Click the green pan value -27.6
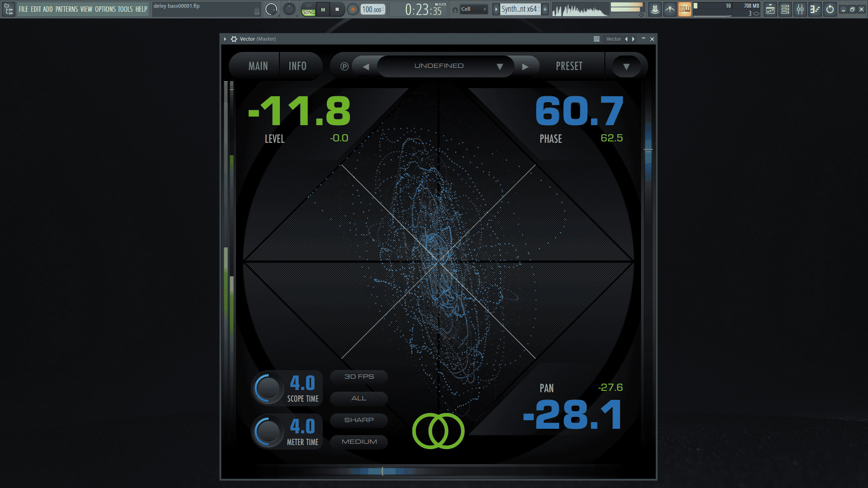Image resolution: width=868 pixels, height=488 pixels. click(x=610, y=388)
